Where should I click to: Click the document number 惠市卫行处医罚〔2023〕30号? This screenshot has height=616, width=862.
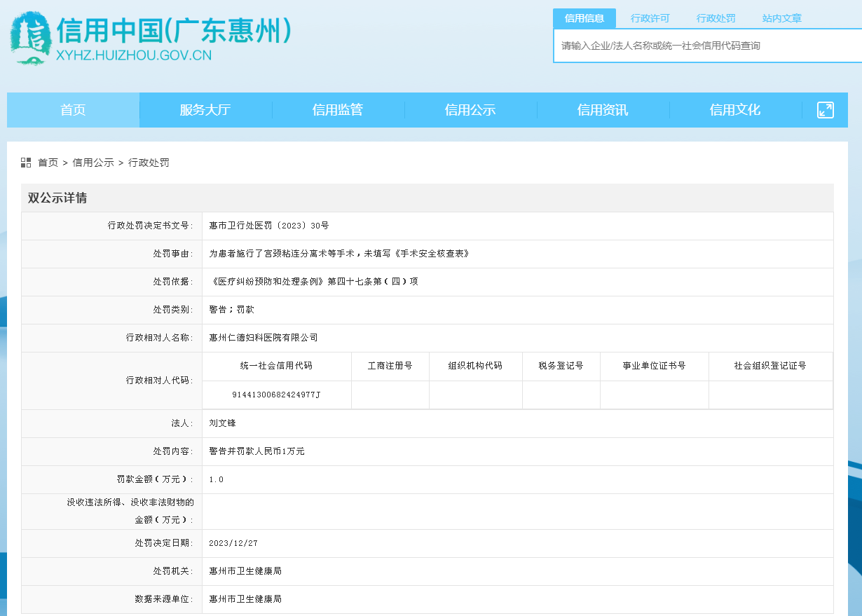269,226
